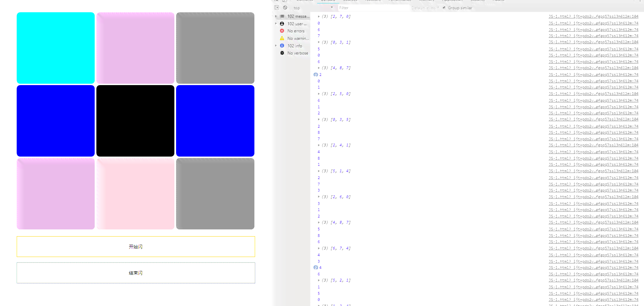This screenshot has width=644, height=306.
Task: Expand the '102 messa...' sidebar group arrow
Action: coord(276,16)
